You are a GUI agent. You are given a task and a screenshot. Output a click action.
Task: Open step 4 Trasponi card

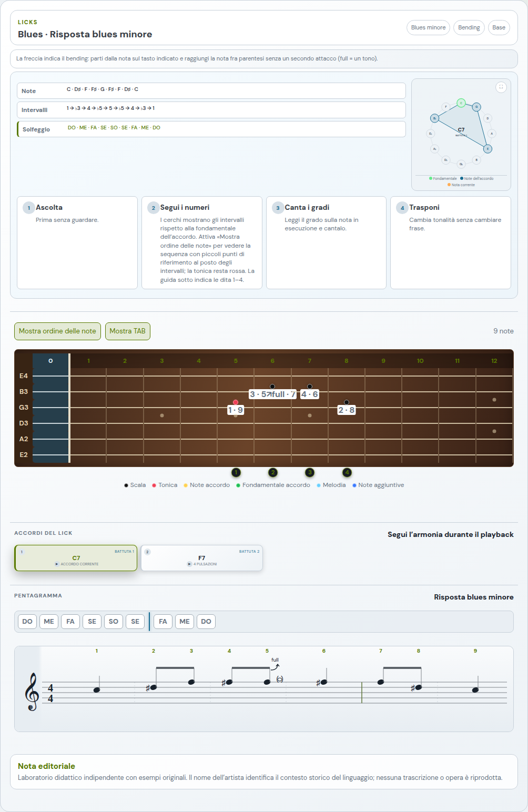click(451, 243)
